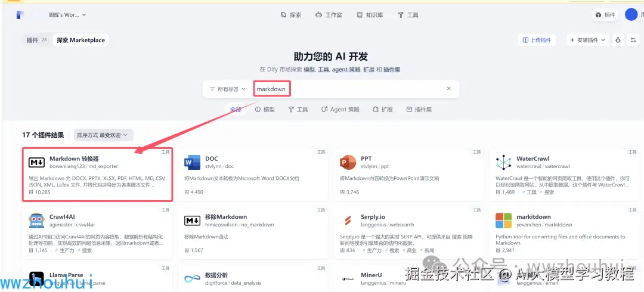644x292 pixels.
Task: Filter by 模型 category
Action: pyautogui.click(x=265, y=110)
